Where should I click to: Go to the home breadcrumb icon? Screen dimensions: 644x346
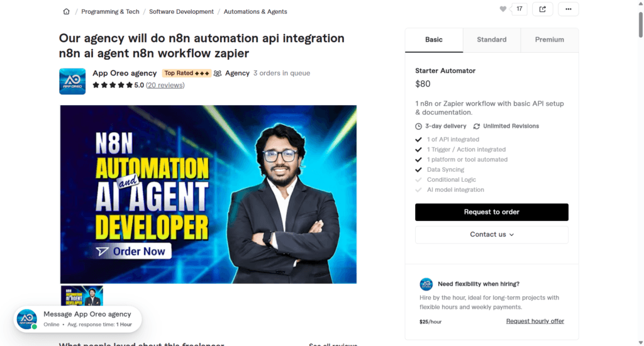pyautogui.click(x=66, y=11)
